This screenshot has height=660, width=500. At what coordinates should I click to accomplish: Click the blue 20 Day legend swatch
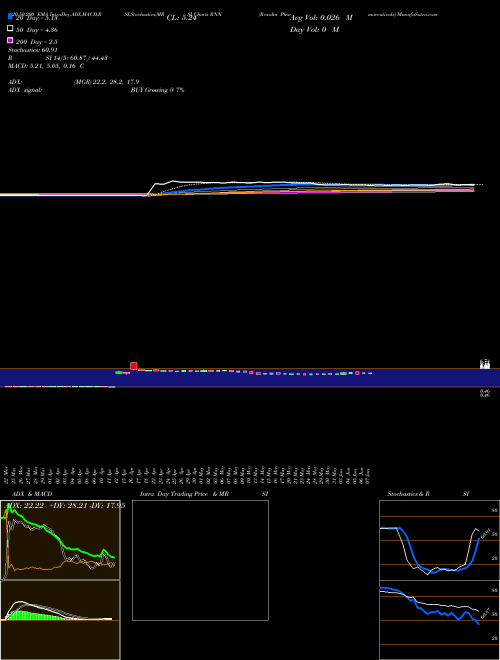10,16
